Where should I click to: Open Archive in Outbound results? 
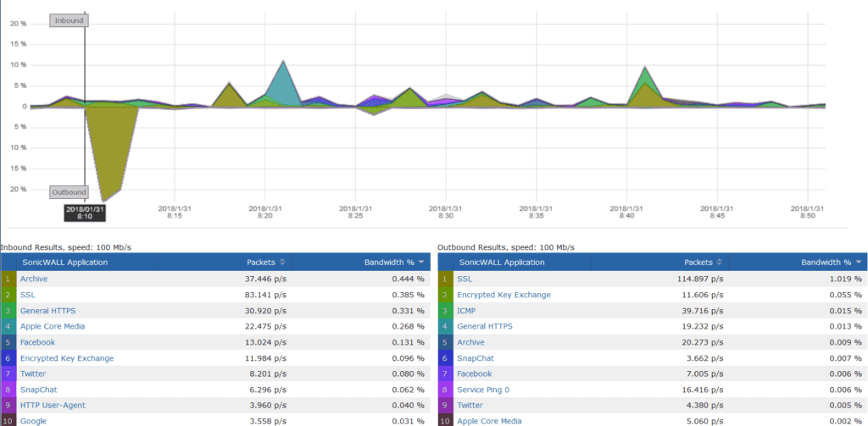tap(470, 342)
